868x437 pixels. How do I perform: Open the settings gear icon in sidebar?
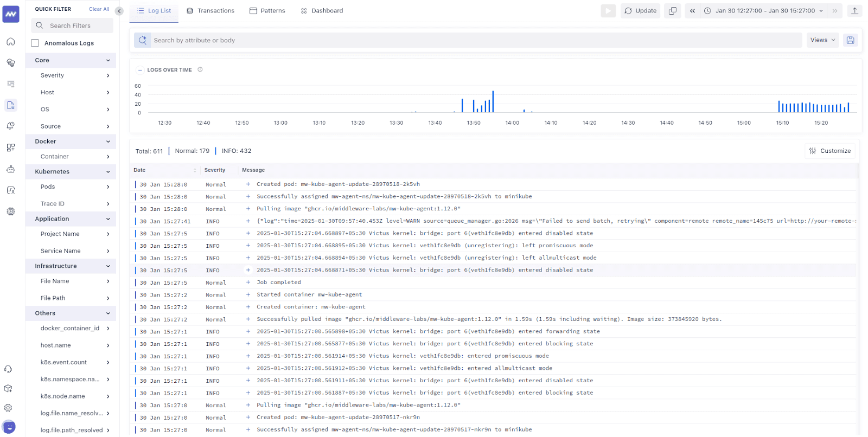(8, 408)
